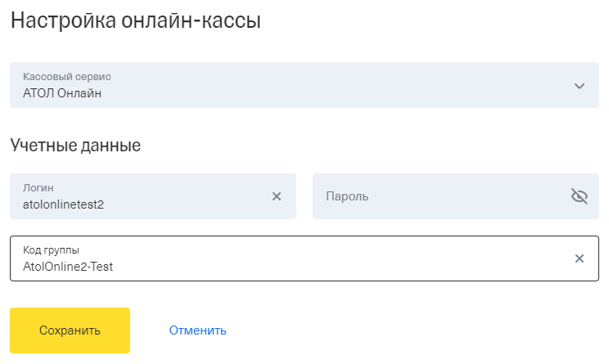The height and width of the screenshot is (364, 609).
Task: Cancel changes via the Отменить link
Action: pyautogui.click(x=198, y=330)
